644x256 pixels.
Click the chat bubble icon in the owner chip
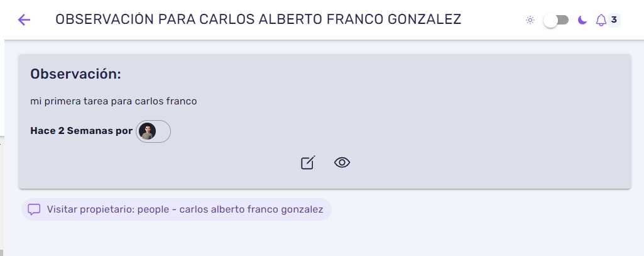pos(34,209)
